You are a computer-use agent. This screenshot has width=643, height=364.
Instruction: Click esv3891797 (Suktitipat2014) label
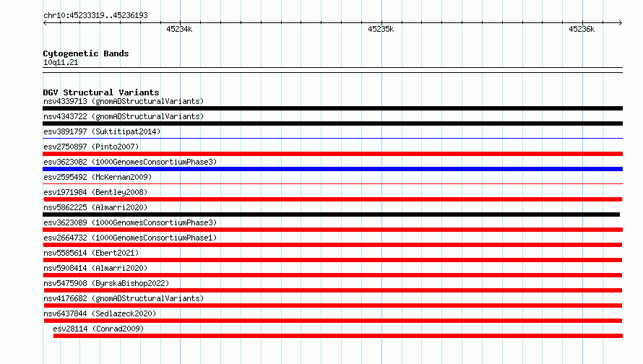pyautogui.click(x=102, y=131)
